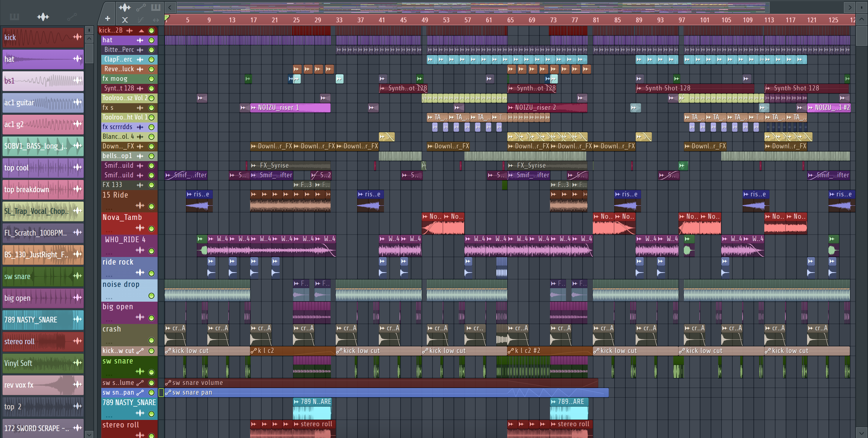Click waveform icon on picker kick item
868x438 pixels.
(77, 37)
